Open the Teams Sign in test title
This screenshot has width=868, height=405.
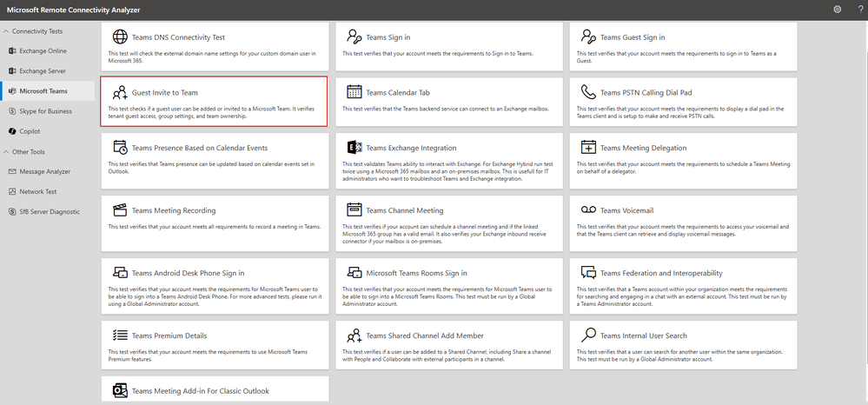(388, 37)
